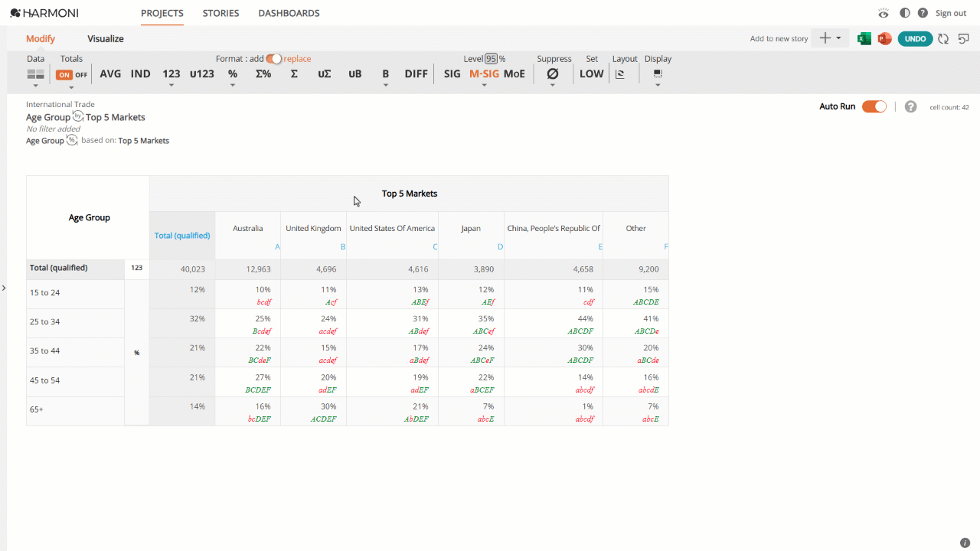This screenshot has width=980, height=551.
Task: Expand the arrow under 123
Action: tap(171, 85)
